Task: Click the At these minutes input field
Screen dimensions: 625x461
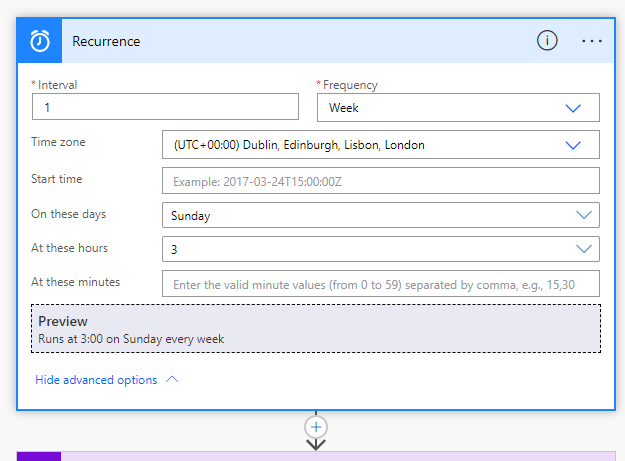Action: pos(380,284)
